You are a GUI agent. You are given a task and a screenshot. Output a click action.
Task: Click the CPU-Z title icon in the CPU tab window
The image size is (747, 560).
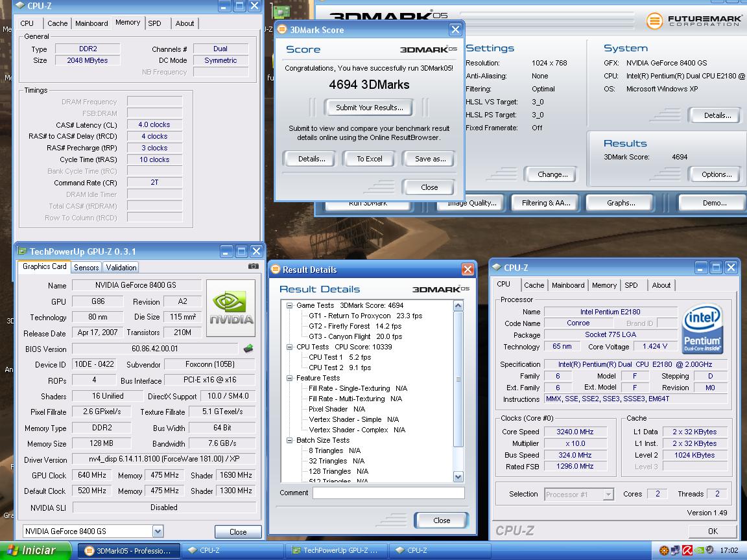click(497, 268)
